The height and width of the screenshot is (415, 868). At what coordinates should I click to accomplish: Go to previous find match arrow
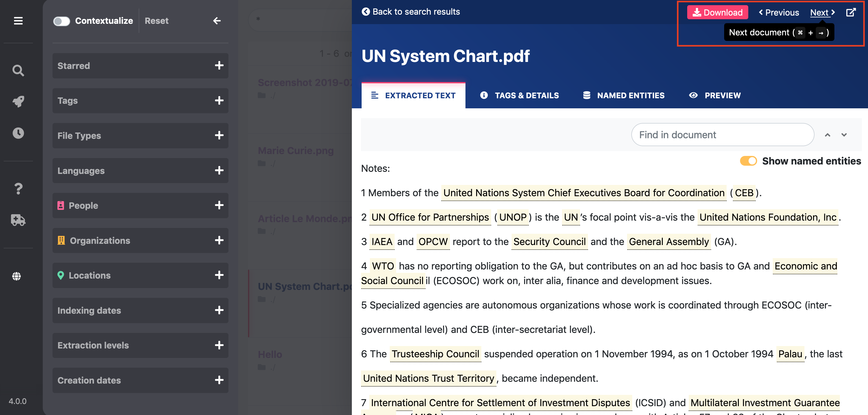827,135
